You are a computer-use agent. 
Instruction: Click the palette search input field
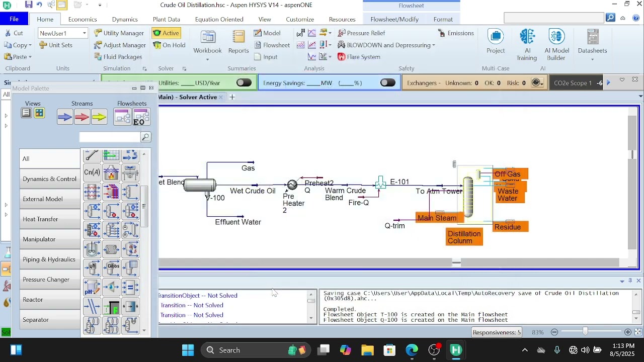tap(110, 137)
